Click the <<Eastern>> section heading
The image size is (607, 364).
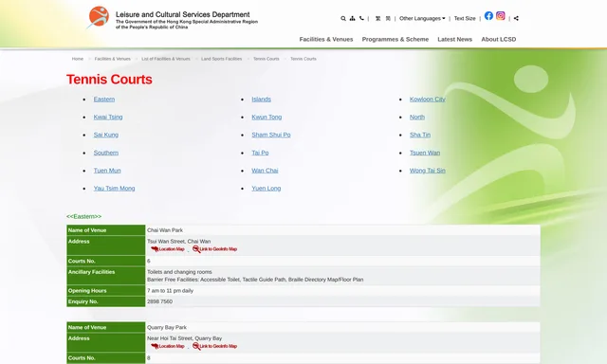pos(84,216)
